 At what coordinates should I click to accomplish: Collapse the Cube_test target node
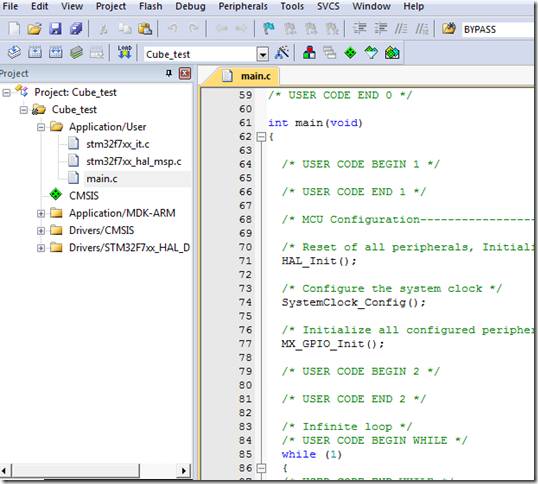pos(24,110)
